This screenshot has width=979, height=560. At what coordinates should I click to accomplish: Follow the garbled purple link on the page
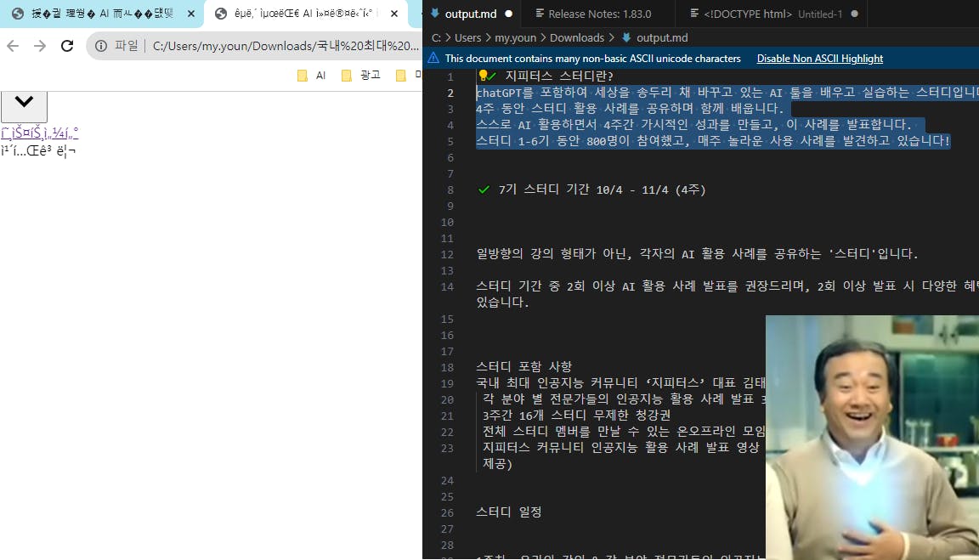[x=39, y=133]
